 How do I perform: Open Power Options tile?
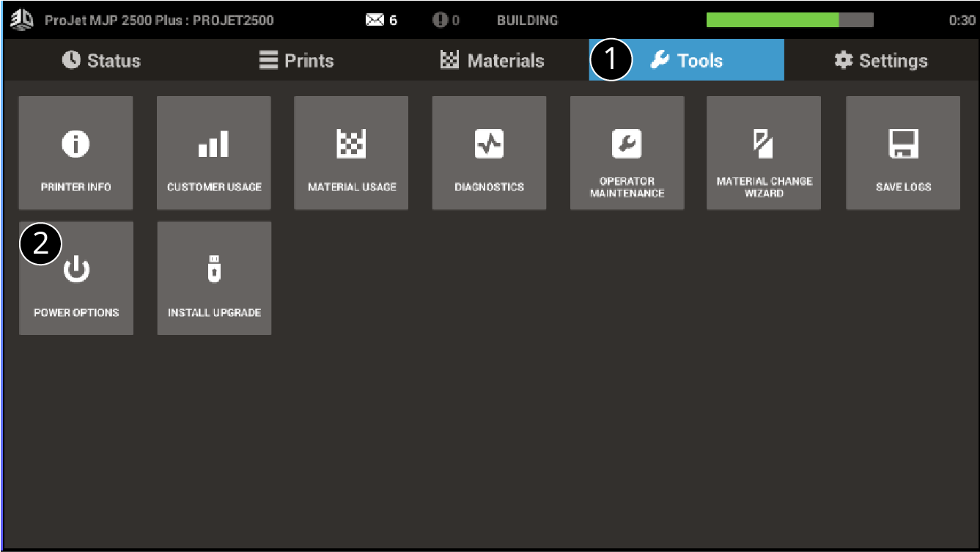tap(76, 279)
